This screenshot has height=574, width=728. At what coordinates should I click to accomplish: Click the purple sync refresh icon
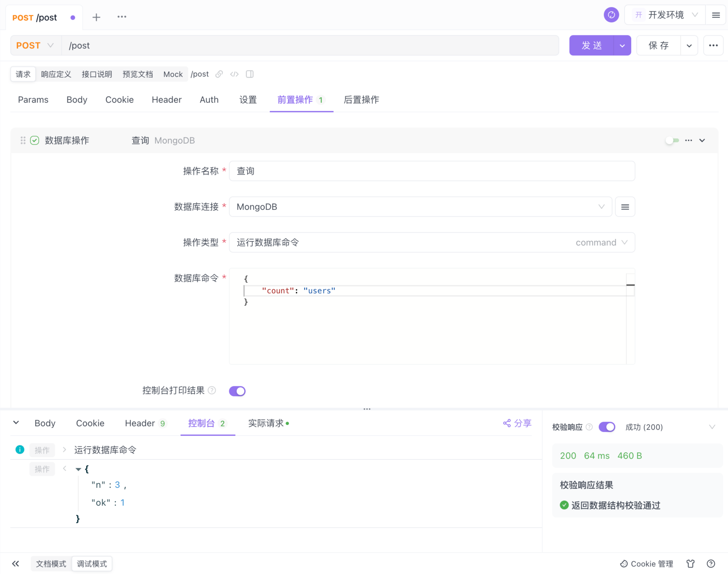(611, 15)
